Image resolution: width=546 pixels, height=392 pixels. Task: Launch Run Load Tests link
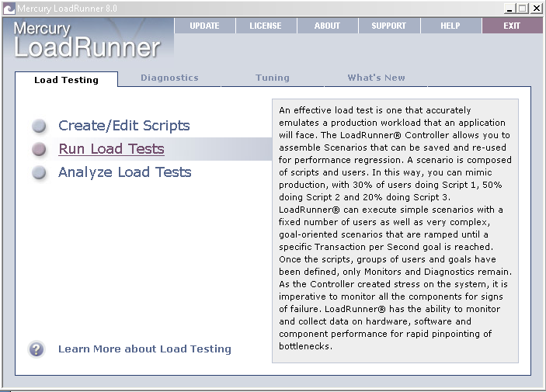(x=111, y=149)
